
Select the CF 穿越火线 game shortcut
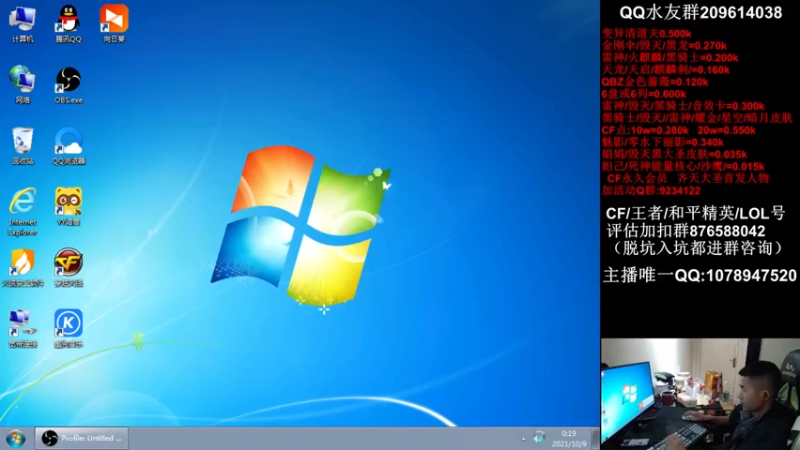pyautogui.click(x=68, y=267)
